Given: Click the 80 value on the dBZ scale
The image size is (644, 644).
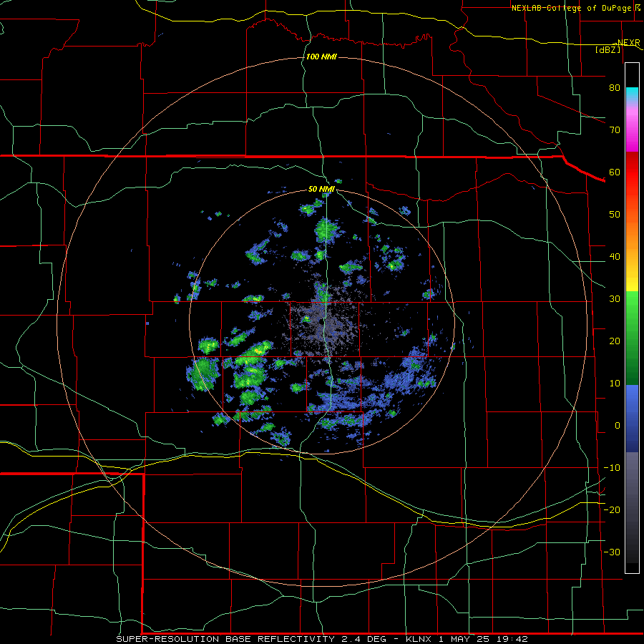Looking at the screenshot, I should [x=615, y=88].
